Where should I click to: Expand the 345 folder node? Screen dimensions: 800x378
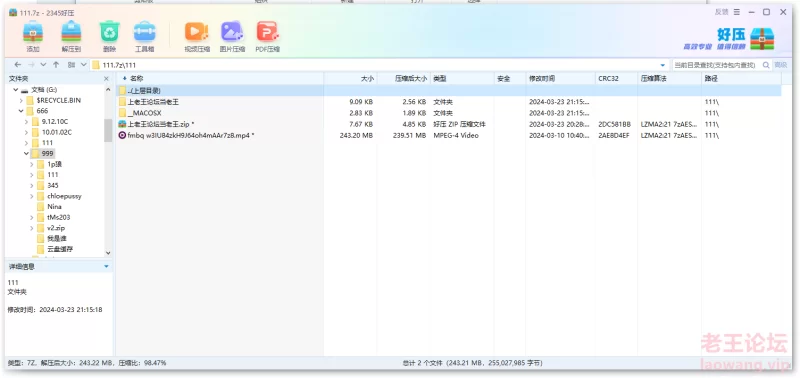[x=32, y=185]
